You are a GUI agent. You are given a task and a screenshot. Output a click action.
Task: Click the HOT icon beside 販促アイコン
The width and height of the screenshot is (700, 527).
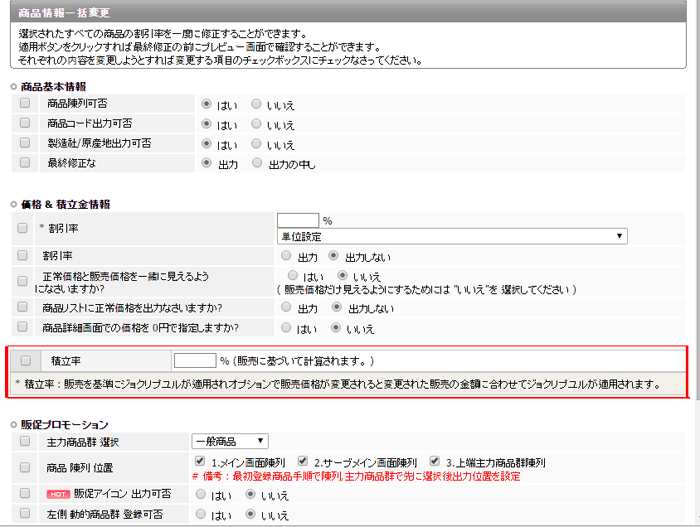coord(56,494)
